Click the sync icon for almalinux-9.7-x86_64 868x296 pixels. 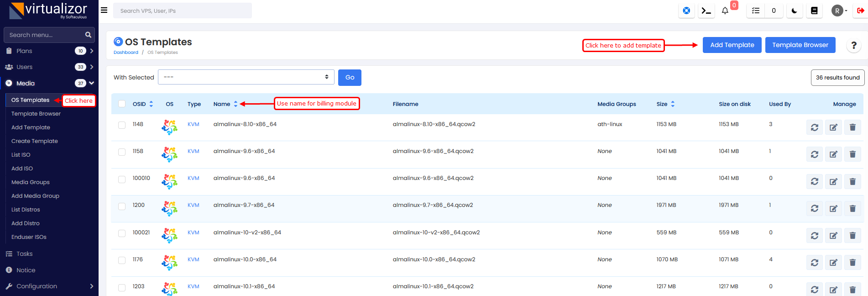(814, 208)
